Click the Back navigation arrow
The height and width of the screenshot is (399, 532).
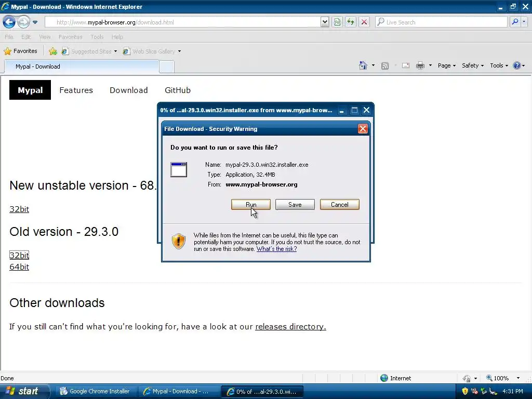pyautogui.click(x=9, y=22)
